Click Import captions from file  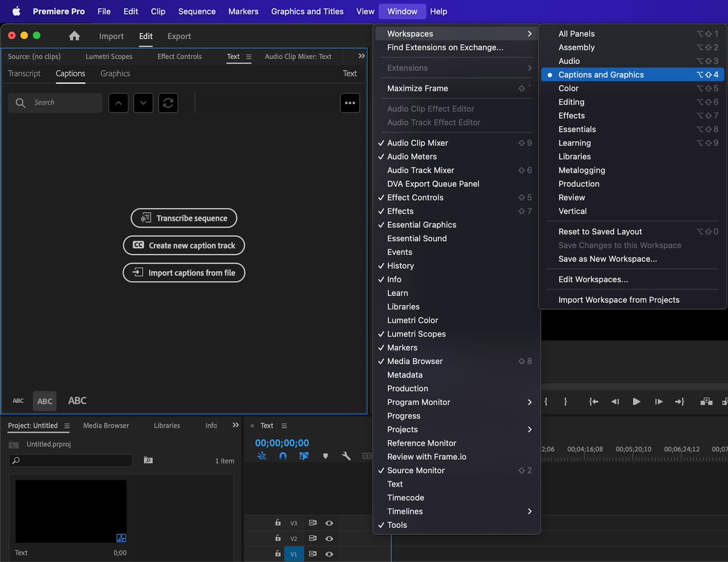(x=184, y=273)
